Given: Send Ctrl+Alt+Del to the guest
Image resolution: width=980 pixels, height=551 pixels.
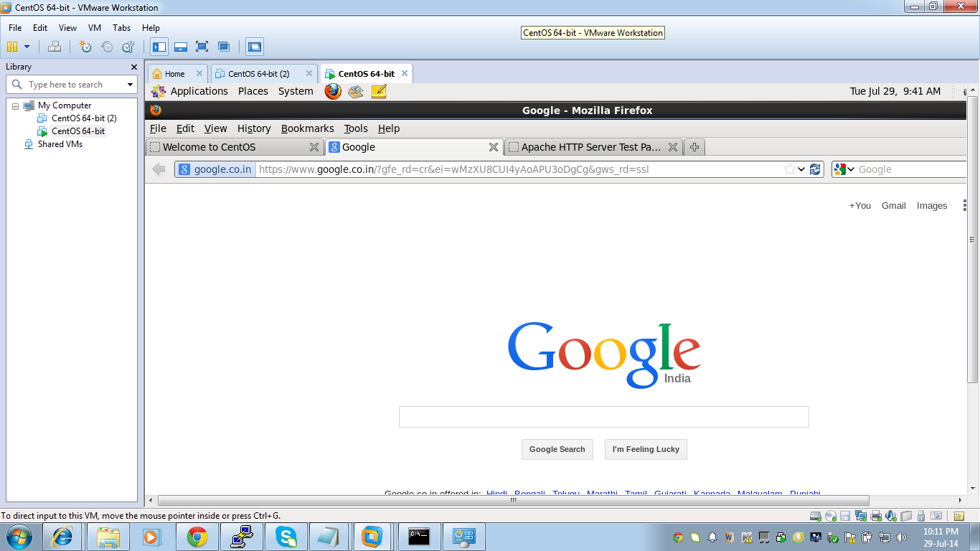Looking at the screenshot, I should pyautogui.click(x=55, y=47).
